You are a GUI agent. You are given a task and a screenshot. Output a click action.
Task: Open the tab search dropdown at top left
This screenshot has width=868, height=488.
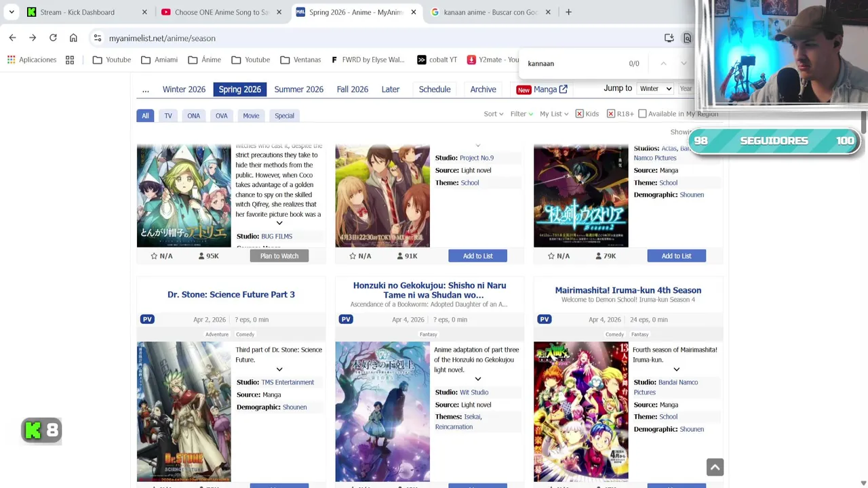click(12, 12)
